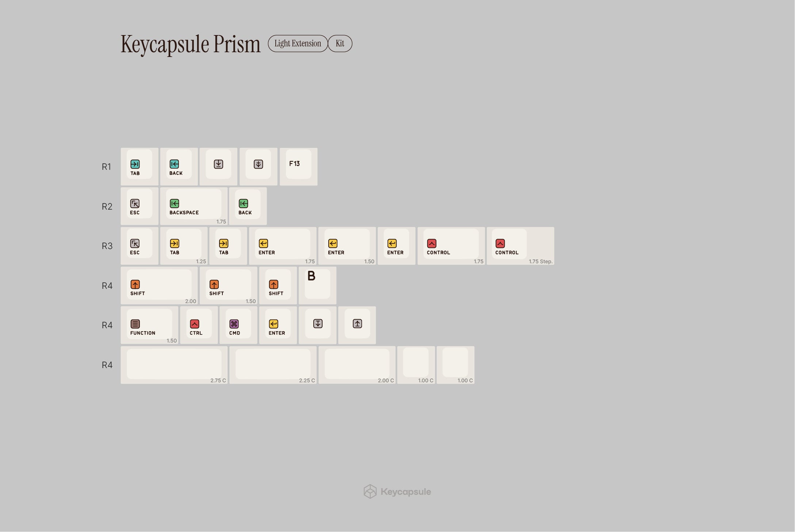
Task: Select the yellow TAB 1.25 keycap
Action: (x=184, y=246)
